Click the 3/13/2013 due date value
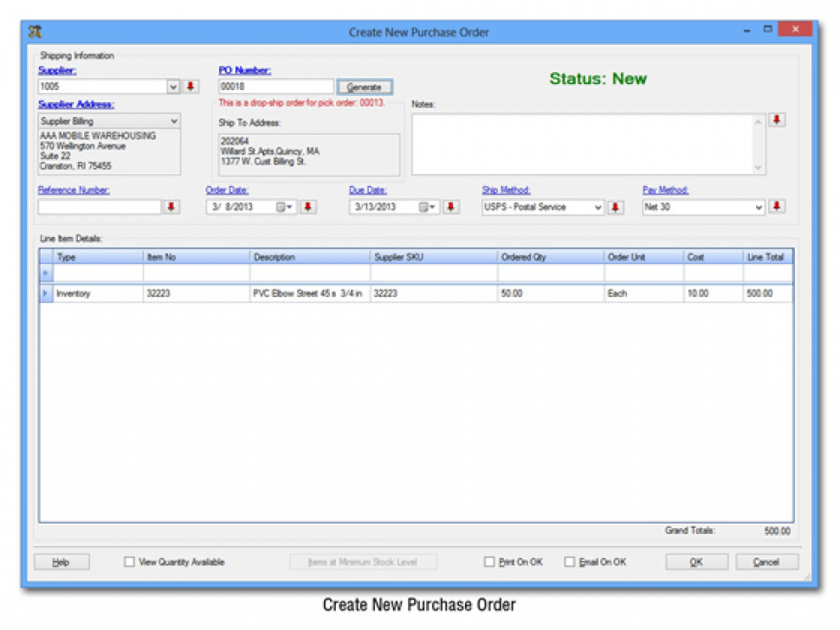Viewport: 840px width, 630px height. [376, 207]
